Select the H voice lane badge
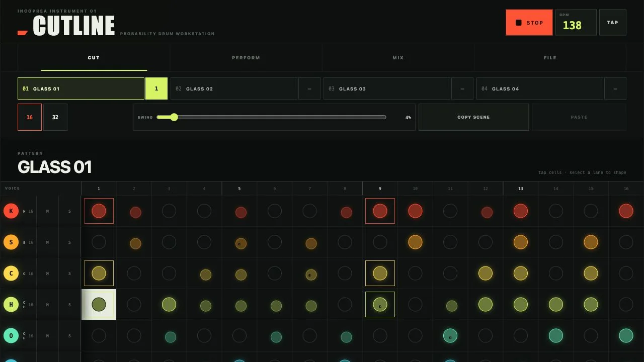644x362 pixels. click(x=11, y=305)
